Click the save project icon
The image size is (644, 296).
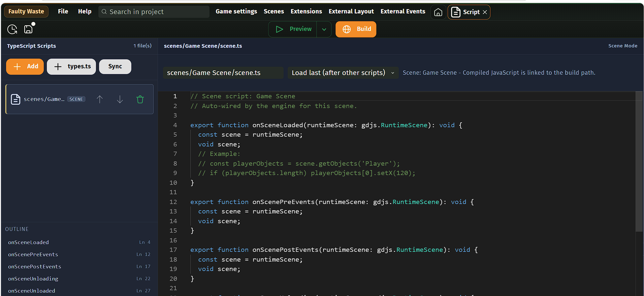[x=29, y=29]
